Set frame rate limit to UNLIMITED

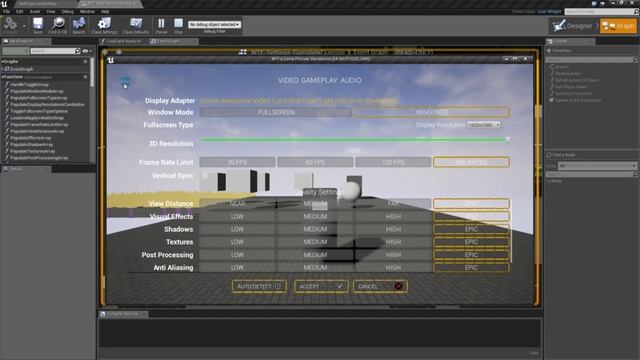[x=471, y=162]
